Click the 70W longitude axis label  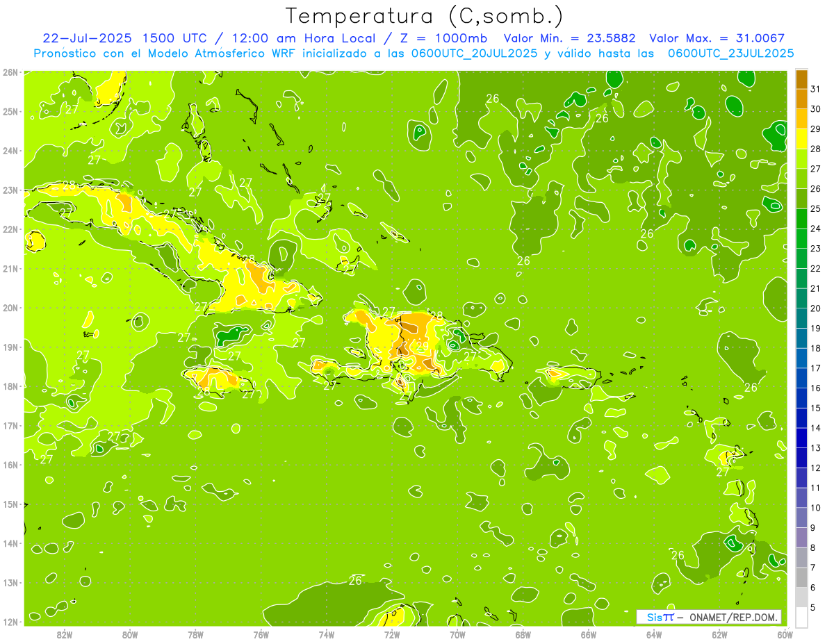pos(457,634)
